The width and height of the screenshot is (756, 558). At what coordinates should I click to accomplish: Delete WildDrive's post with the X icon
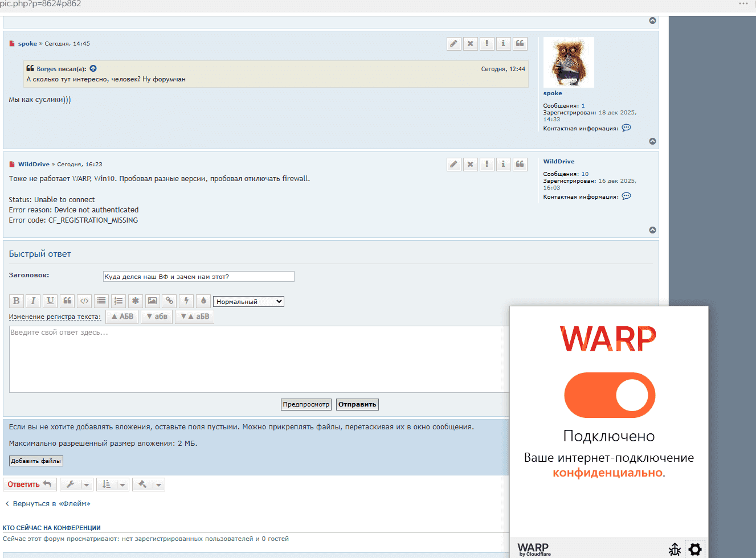(471, 165)
